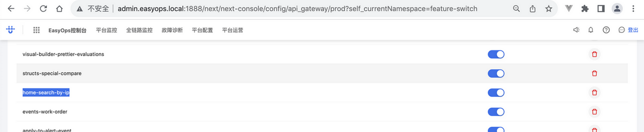Delete the events-work-order feature switch
This screenshot has height=132, width=644.
[594, 112]
